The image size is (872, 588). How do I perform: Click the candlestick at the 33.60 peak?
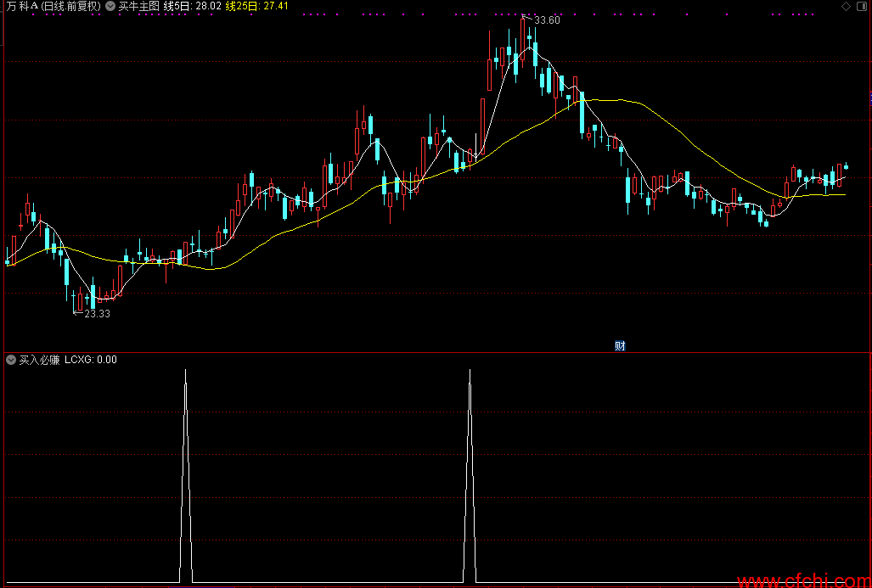[x=523, y=39]
